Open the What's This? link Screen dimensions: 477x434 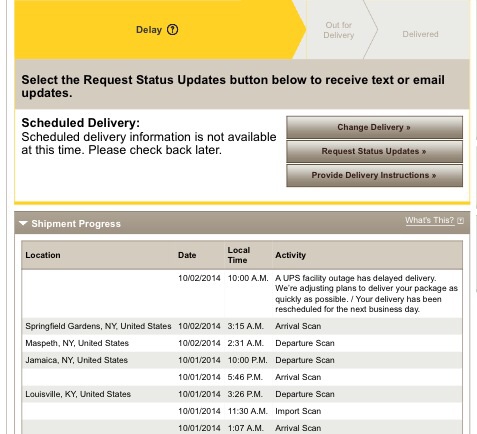(429, 220)
